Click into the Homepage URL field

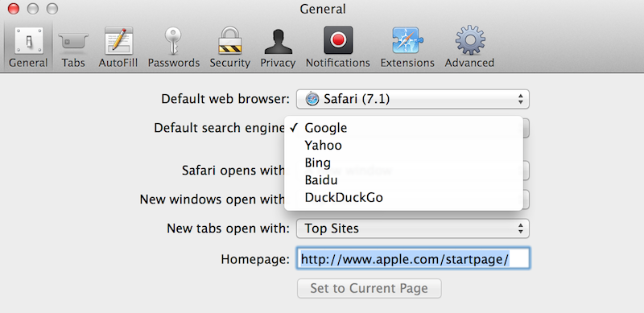413,259
